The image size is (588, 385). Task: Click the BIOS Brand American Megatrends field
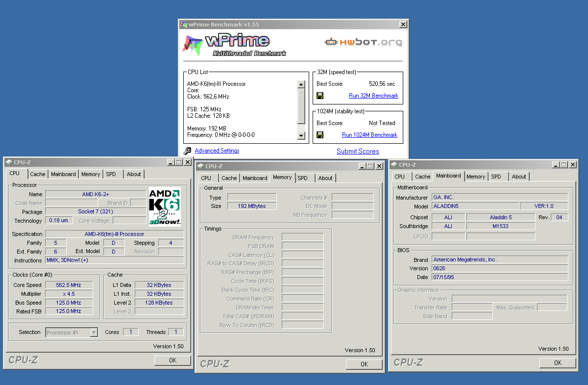pos(500,259)
